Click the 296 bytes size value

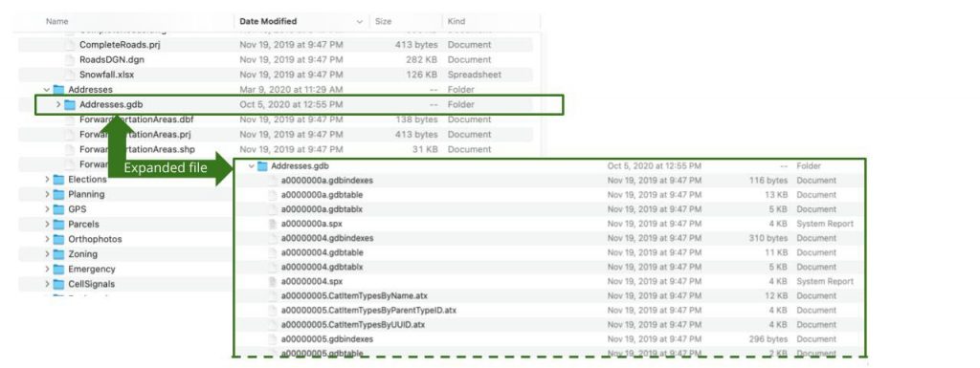point(768,339)
